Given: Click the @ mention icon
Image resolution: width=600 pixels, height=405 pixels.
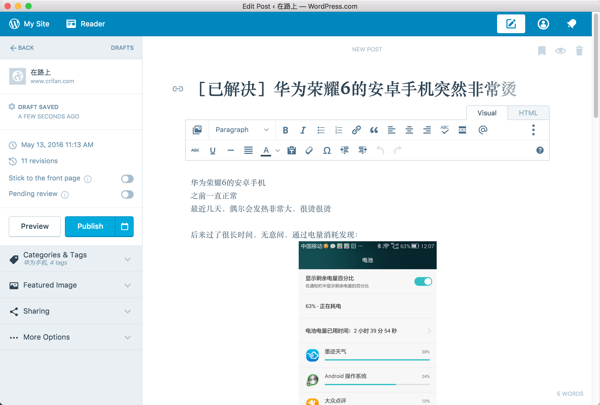Looking at the screenshot, I should (x=483, y=130).
